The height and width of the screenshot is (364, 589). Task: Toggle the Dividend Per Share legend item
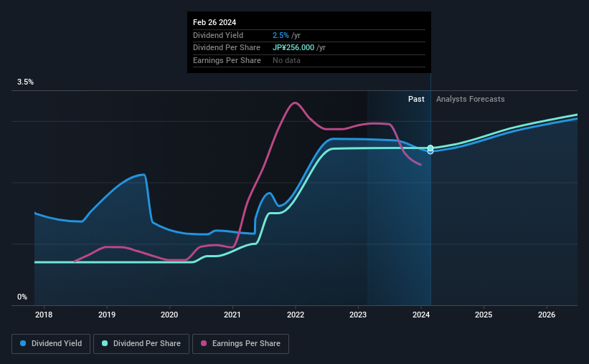[x=141, y=344]
